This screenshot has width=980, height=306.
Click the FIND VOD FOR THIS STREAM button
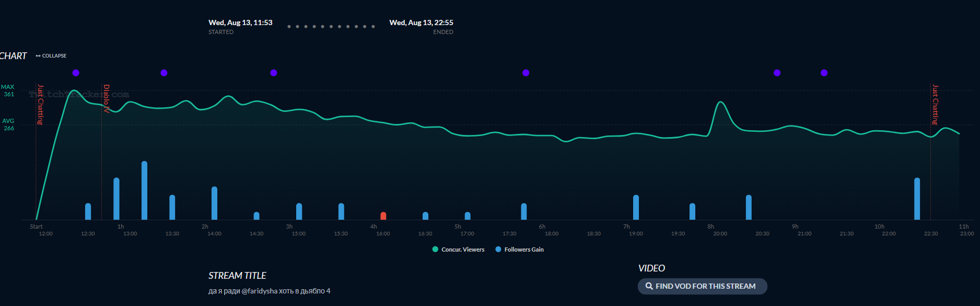tap(702, 286)
